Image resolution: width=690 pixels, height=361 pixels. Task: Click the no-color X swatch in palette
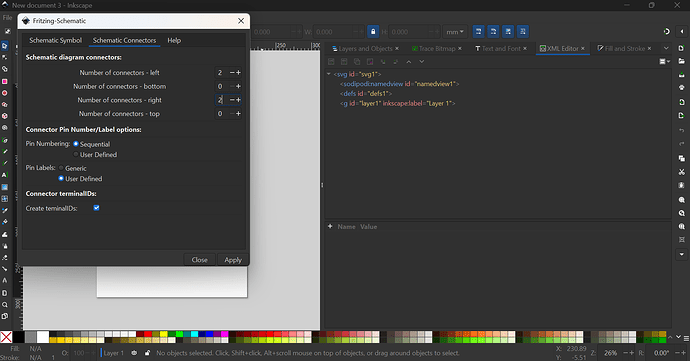click(6, 337)
